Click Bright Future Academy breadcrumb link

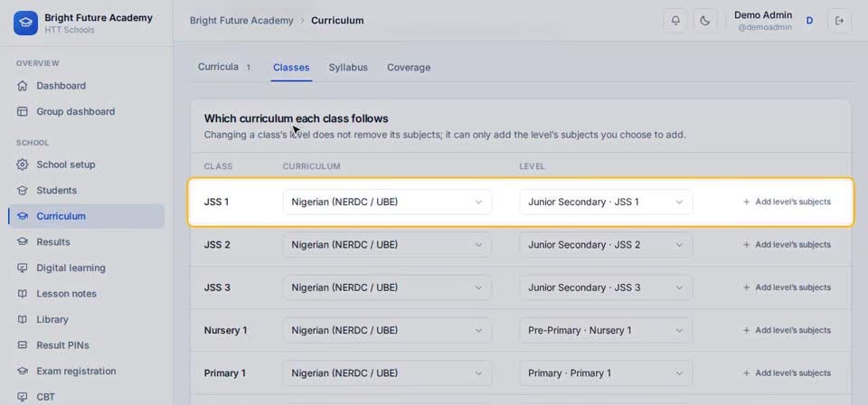[x=241, y=21]
